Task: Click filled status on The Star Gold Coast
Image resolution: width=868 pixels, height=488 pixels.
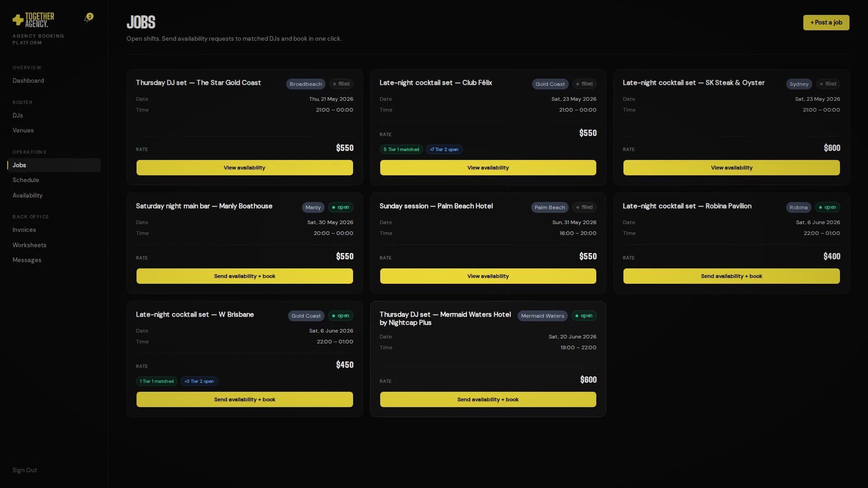Action: (341, 84)
